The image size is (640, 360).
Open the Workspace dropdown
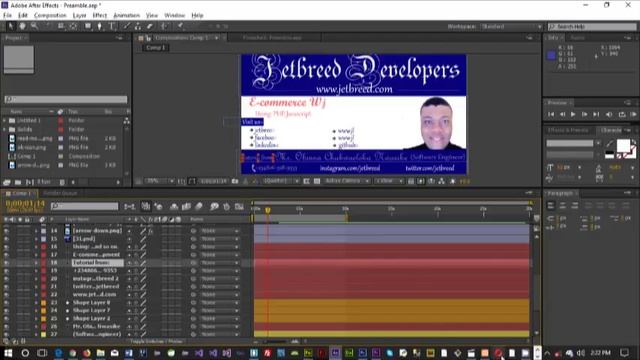pyautogui.click(x=511, y=27)
